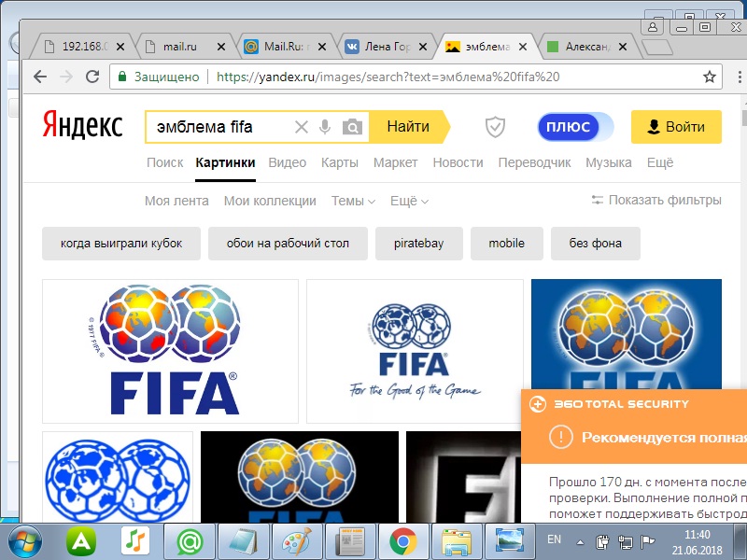This screenshot has width=747, height=560.
Task: Open the Windows Start menu
Action: tap(24, 541)
